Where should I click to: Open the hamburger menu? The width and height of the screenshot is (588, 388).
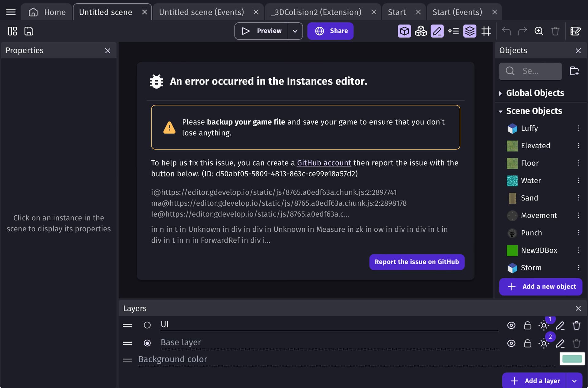pos(10,12)
